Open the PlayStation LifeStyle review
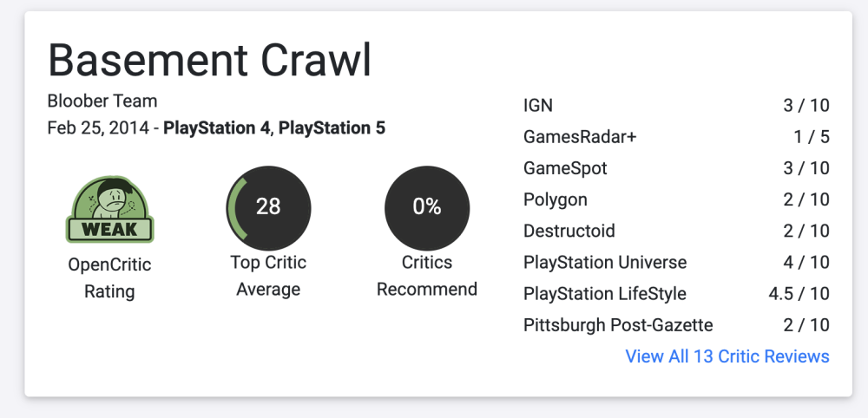 pos(605,294)
